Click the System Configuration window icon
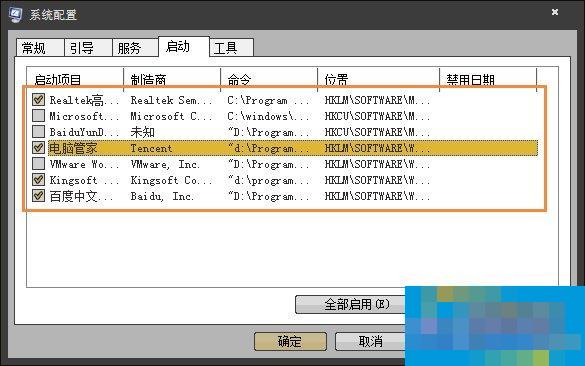Viewport: 585px width, 366px height. point(16,14)
